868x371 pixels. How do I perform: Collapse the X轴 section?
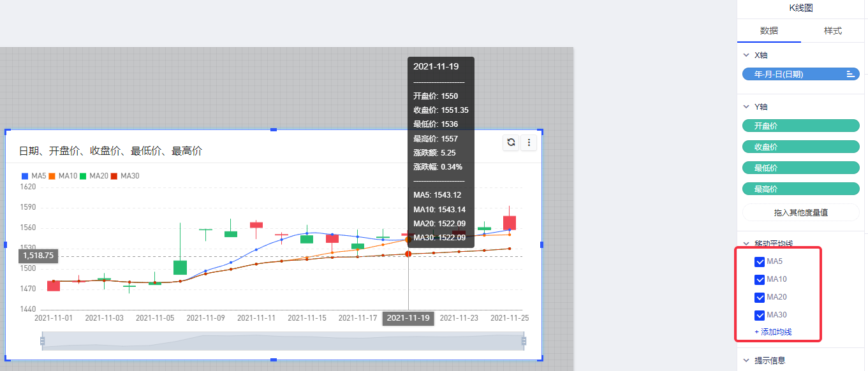(747, 55)
